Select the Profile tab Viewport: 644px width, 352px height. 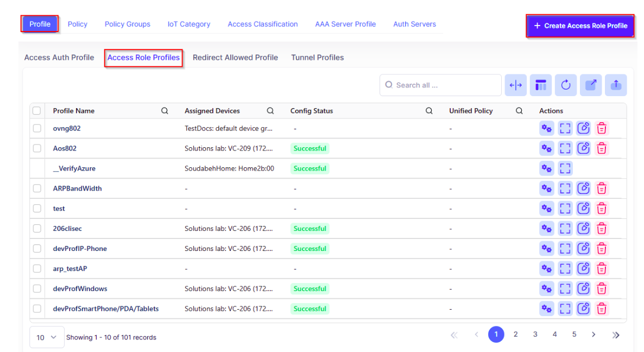coord(40,24)
